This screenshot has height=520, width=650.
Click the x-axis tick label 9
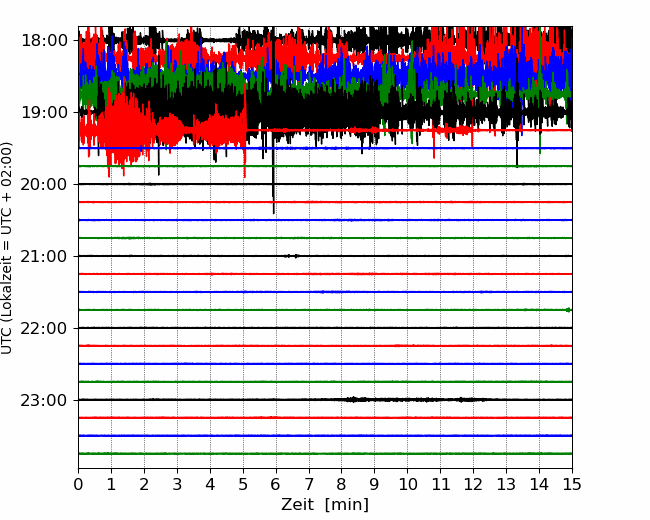(375, 484)
